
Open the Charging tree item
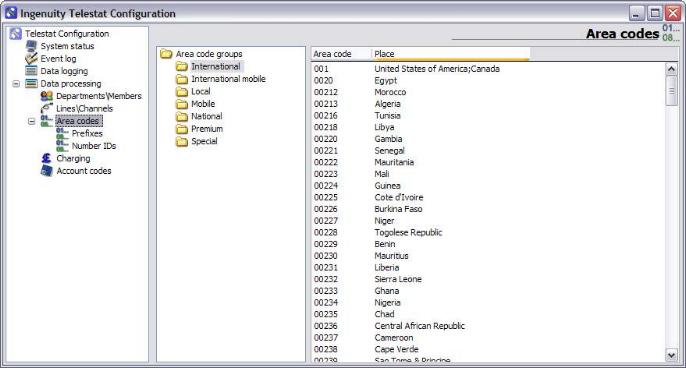[x=73, y=158]
